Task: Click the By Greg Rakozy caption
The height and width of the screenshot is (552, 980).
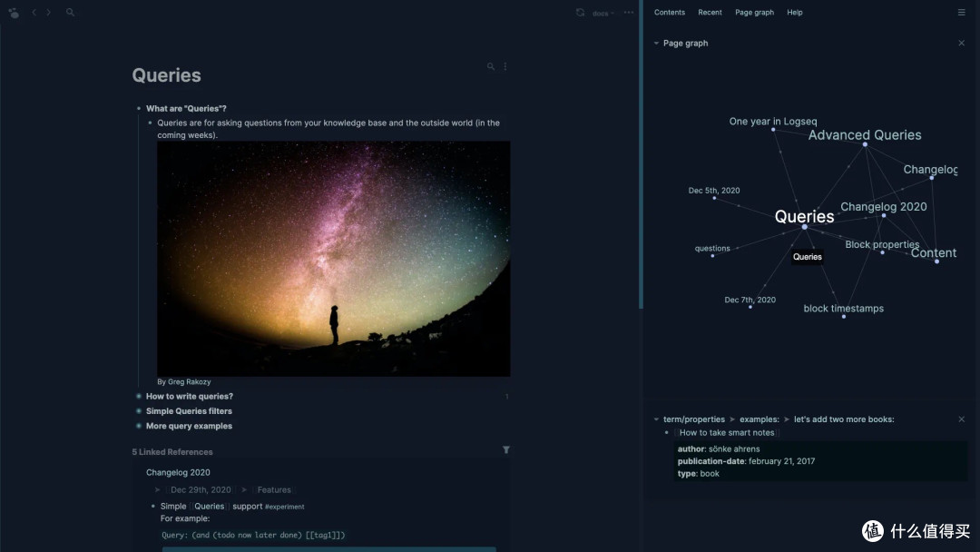Action: 183,382
